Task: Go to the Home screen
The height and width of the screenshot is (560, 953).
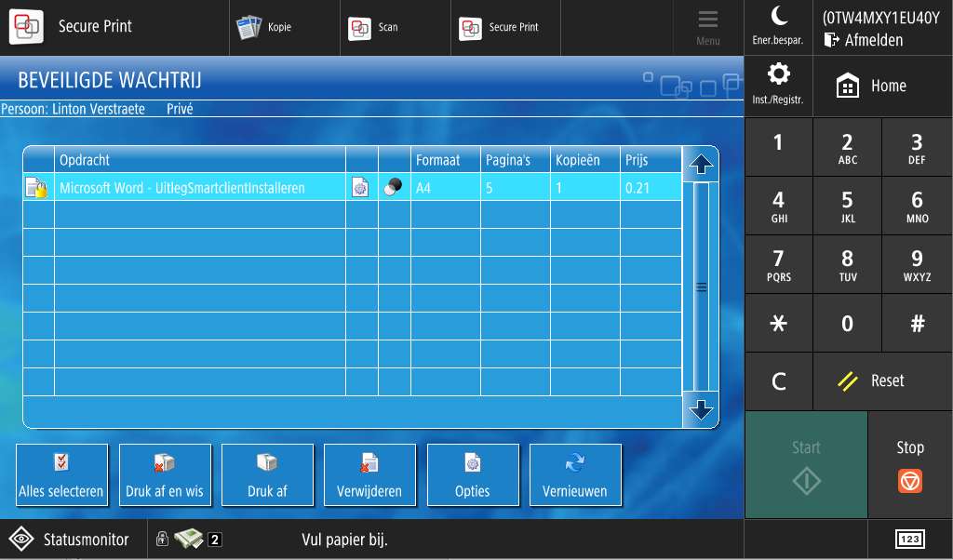Action: 882,86
